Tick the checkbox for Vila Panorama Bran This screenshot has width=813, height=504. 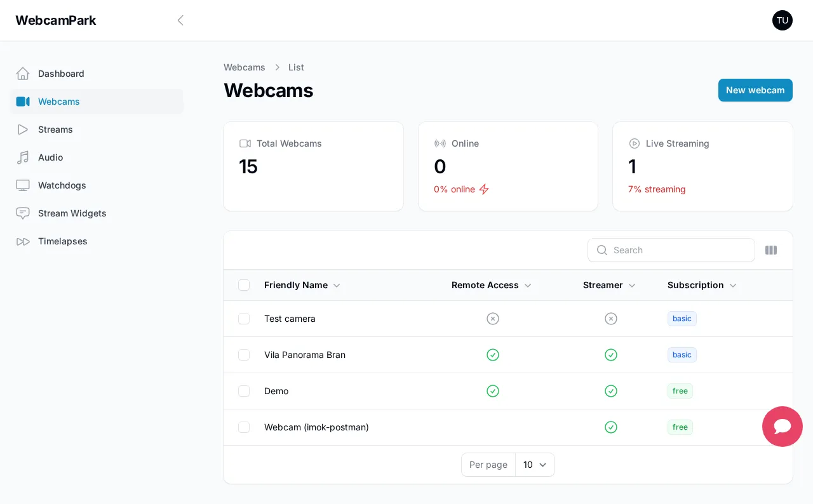click(x=244, y=355)
